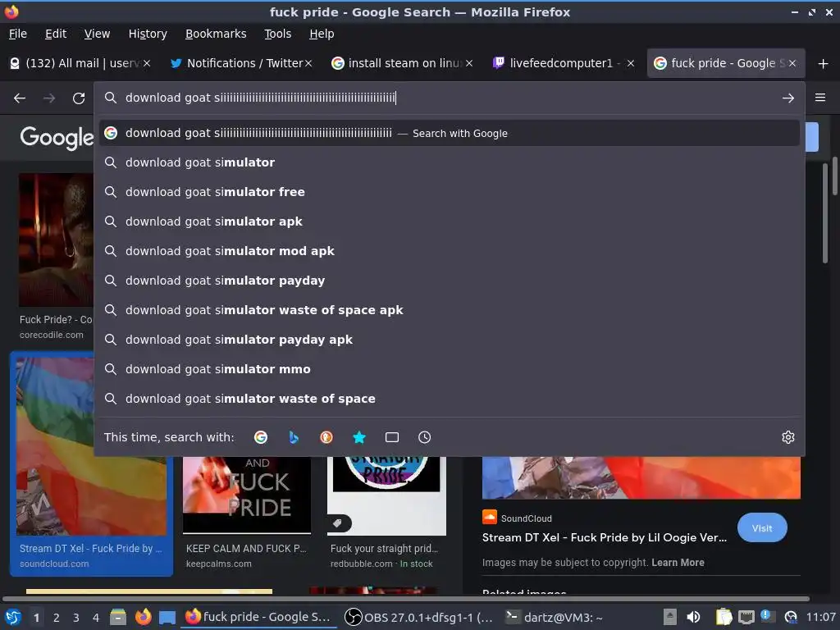Search this time with Bing icon

294,437
